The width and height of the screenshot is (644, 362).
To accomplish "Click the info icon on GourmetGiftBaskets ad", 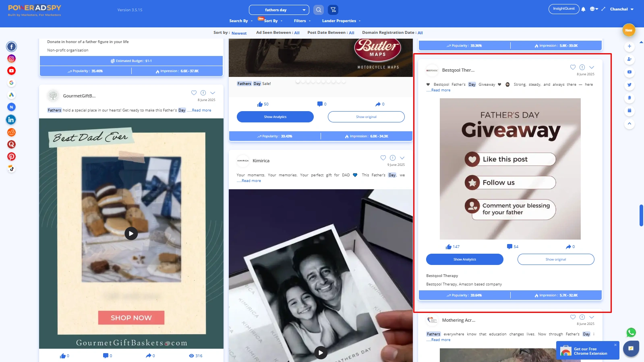I will click(x=203, y=93).
